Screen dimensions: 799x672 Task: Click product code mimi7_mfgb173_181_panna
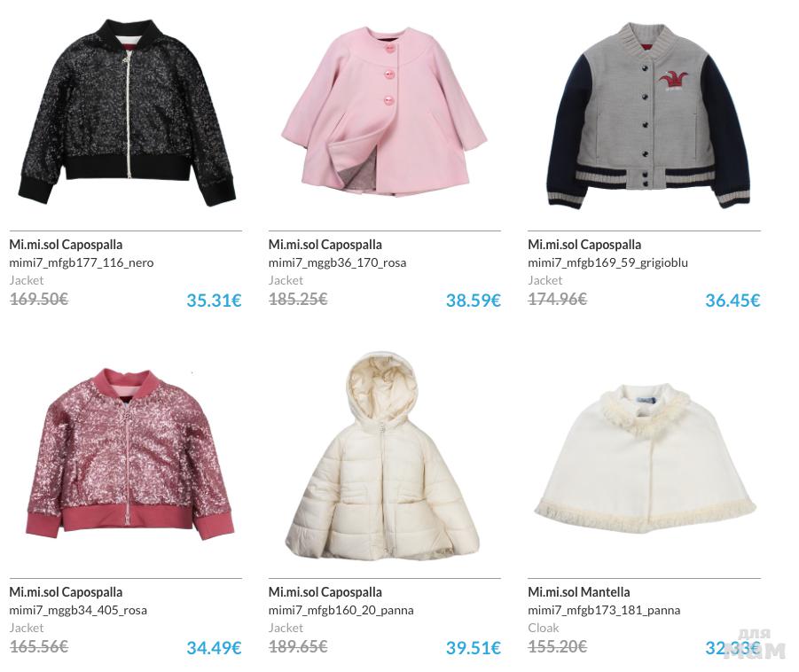(604, 610)
